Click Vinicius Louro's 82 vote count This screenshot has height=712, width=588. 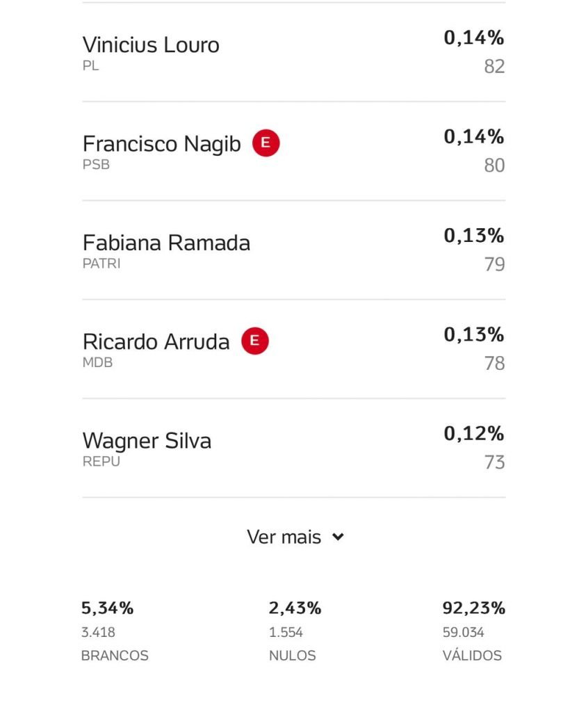click(x=494, y=66)
